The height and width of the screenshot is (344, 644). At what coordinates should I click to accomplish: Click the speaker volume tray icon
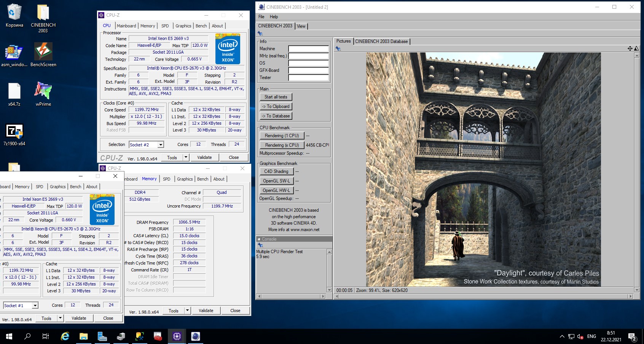pos(580,336)
